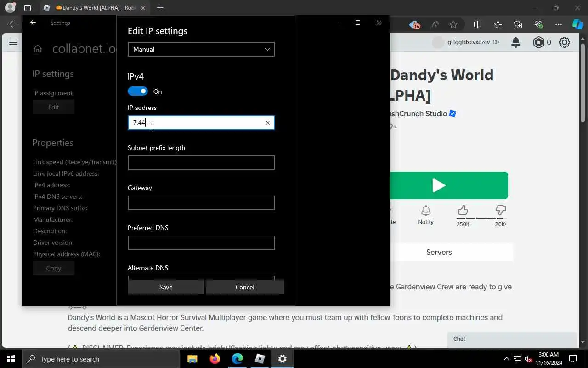This screenshot has width=588, height=368.
Task: Clear the IP address field with the X
Action: coord(268,123)
